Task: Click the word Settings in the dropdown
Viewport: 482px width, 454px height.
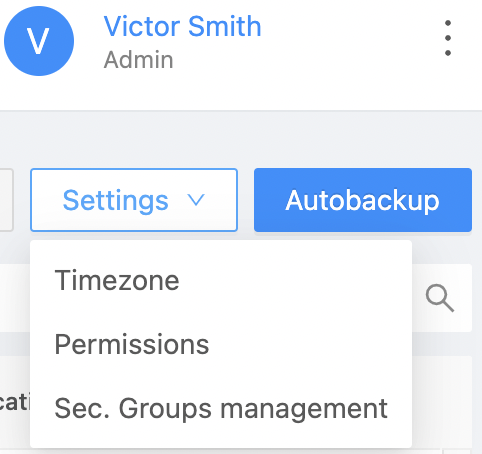Action: (x=115, y=200)
